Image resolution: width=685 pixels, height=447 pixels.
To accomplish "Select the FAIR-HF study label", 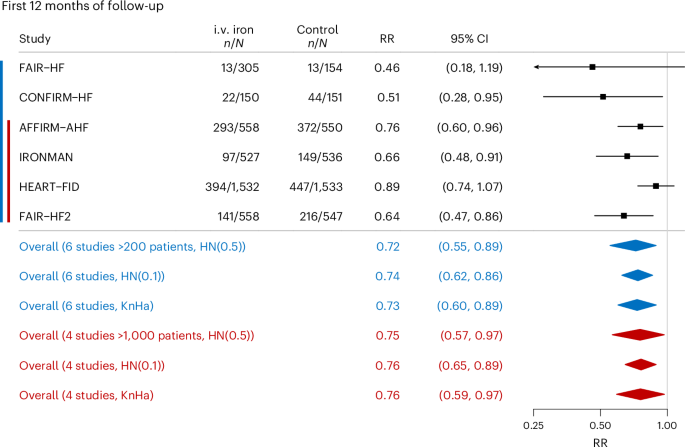I will point(43,67).
